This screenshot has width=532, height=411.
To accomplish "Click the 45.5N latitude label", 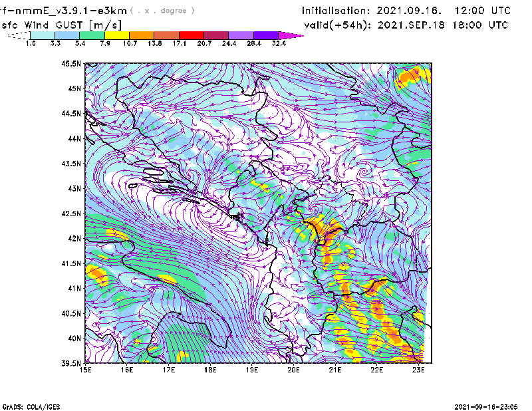I will click(x=72, y=63).
